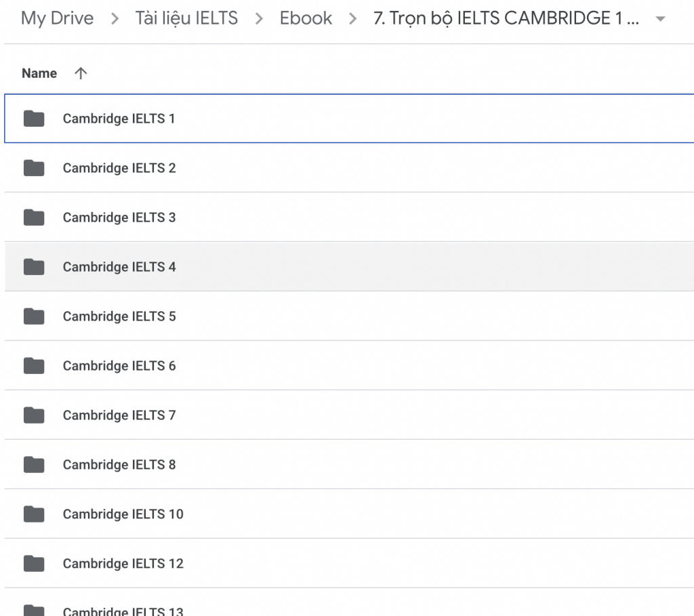Click the Cambridge IELTS 13 name

[x=123, y=611]
